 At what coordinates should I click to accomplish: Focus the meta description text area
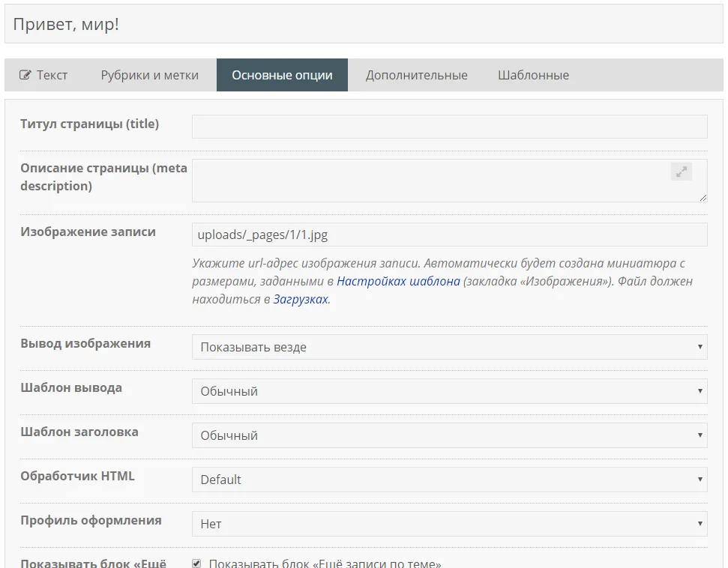[427, 181]
